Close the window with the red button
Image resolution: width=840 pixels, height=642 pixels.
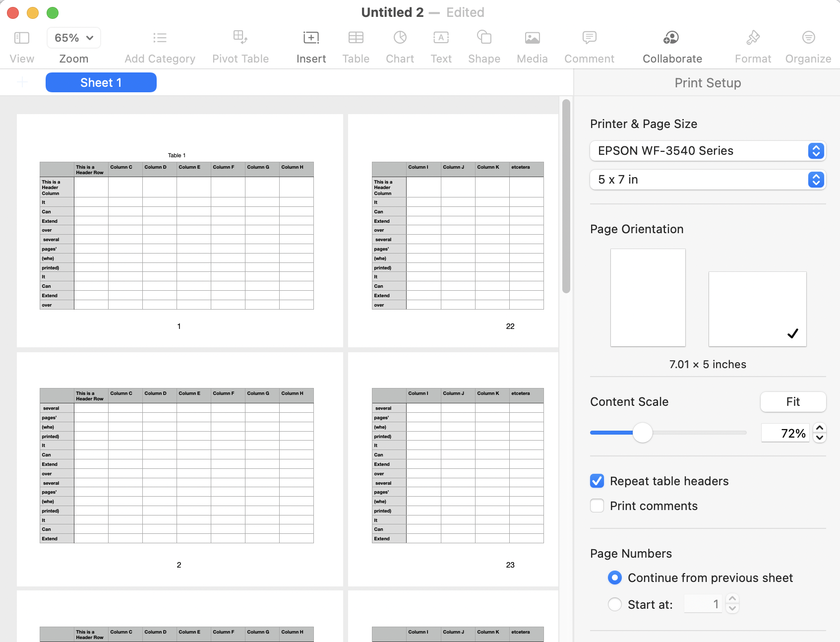(13, 13)
